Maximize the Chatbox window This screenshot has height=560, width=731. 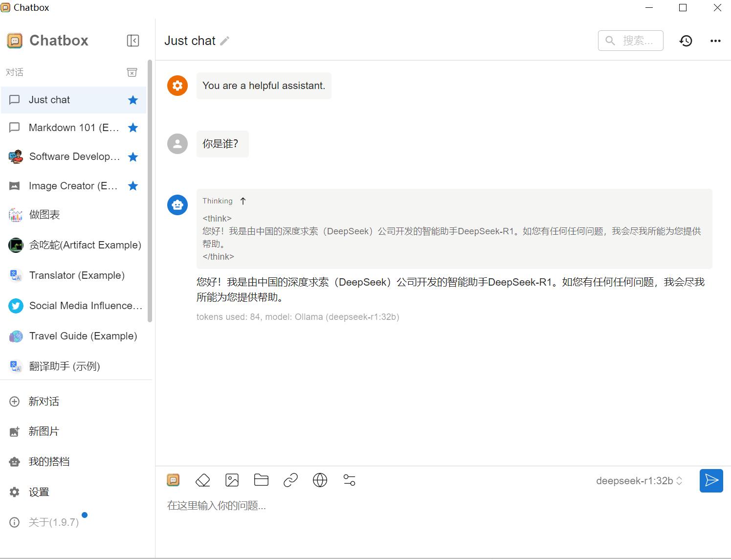click(x=683, y=8)
